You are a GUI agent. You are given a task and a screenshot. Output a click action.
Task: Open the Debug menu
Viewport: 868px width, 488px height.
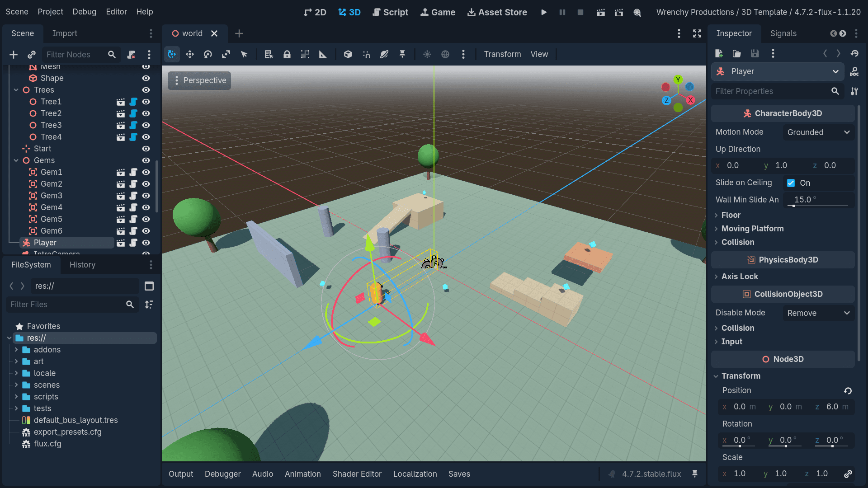(x=84, y=12)
